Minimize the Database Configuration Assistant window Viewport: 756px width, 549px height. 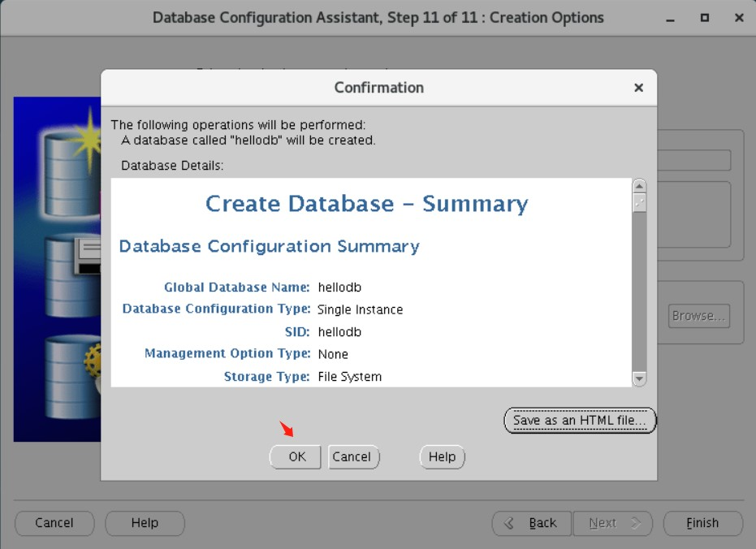point(670,19)
